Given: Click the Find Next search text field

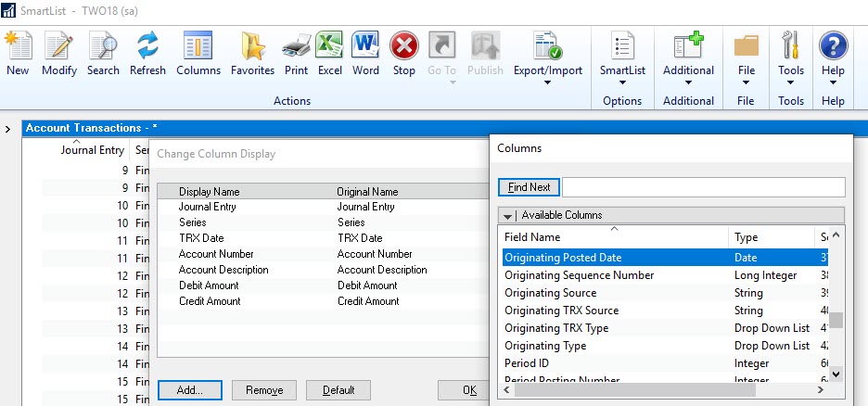Looking at the screenshot, I should pyautogui.click(x=703, y=187).
